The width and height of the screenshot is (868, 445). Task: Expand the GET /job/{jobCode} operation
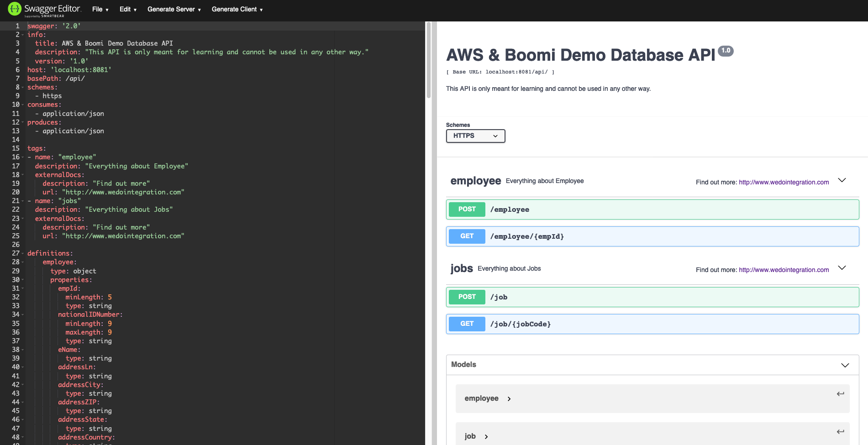pyautogui.click(x=652, y=324)
